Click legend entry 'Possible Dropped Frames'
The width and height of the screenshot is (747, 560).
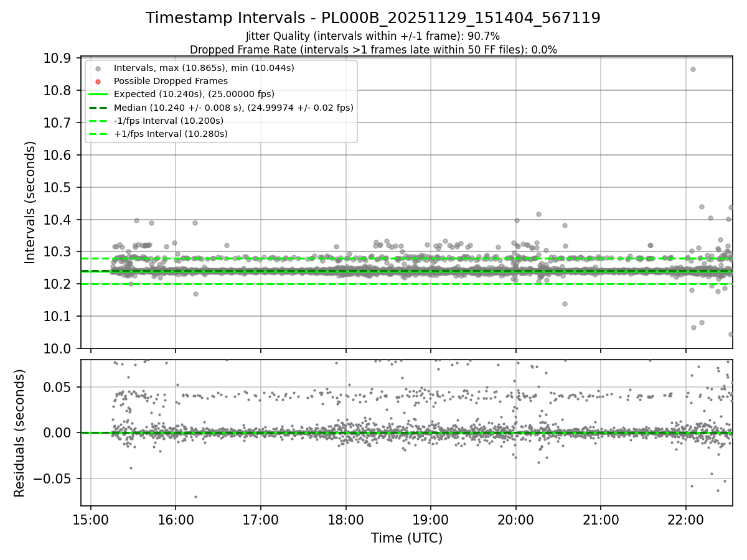coord(171,81)
